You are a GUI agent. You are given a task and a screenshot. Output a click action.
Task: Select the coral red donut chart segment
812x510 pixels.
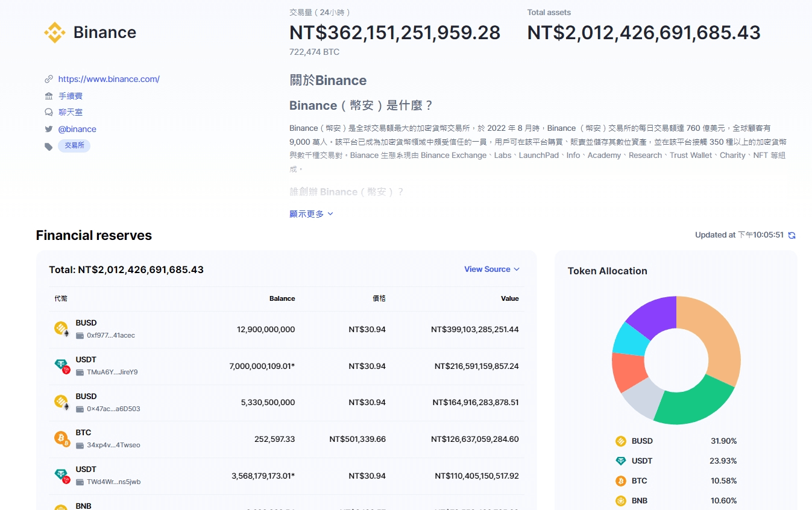[x=628, y=370]
